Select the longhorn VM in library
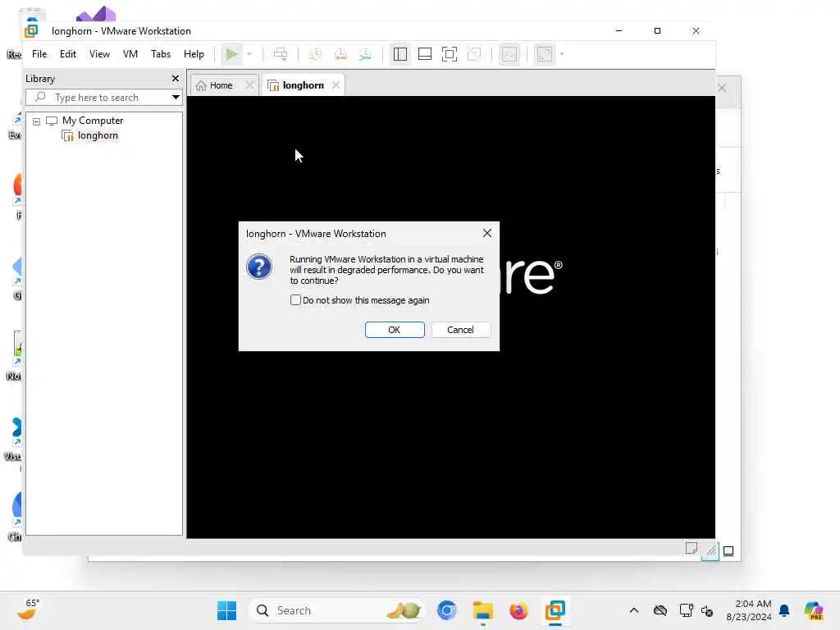 [98, 135]
